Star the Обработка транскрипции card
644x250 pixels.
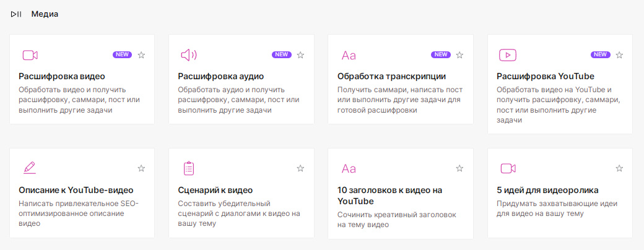(459, 55)
